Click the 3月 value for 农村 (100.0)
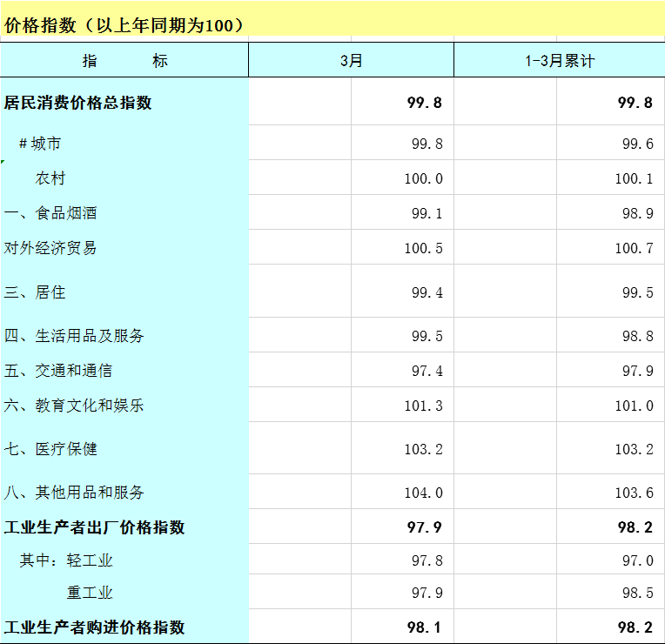This screenshot has width=665, height=644. [x=423, y=178]
